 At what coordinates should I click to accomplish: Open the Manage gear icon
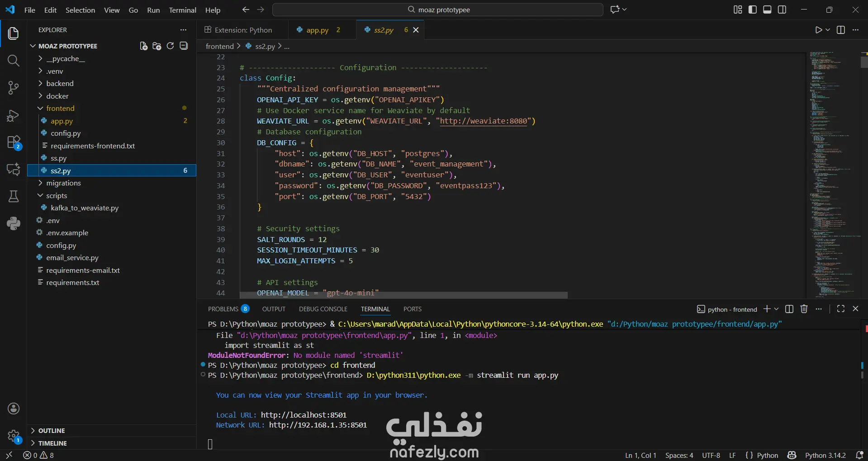14,436
